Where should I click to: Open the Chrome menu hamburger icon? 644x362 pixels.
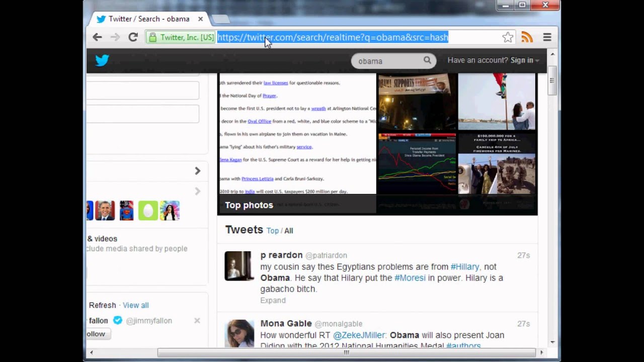click(x=547, y=37)
